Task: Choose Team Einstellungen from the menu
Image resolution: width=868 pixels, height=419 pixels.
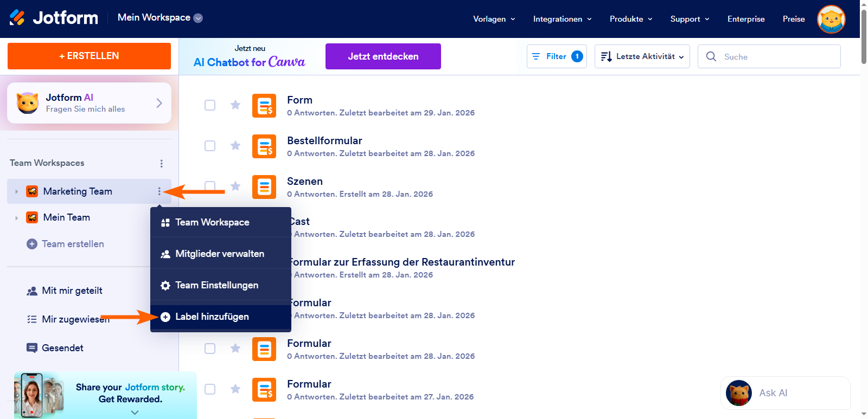Action: [221, 285]
